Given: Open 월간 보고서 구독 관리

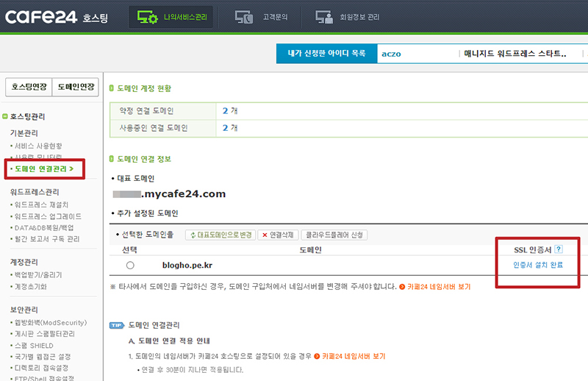Looking at the screenshot, I should (x=47, y=239).
